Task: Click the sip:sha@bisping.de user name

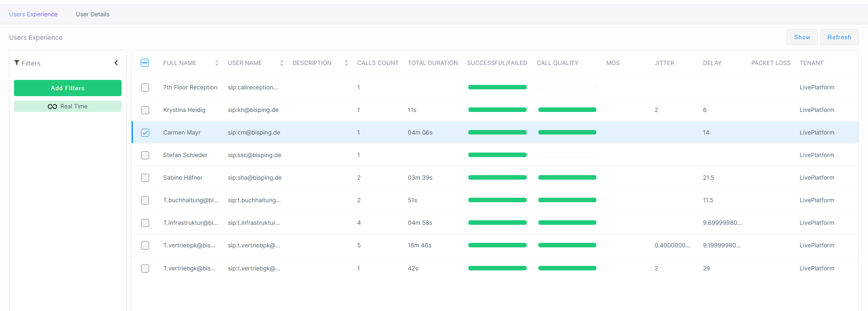Action: pos(255,178)
